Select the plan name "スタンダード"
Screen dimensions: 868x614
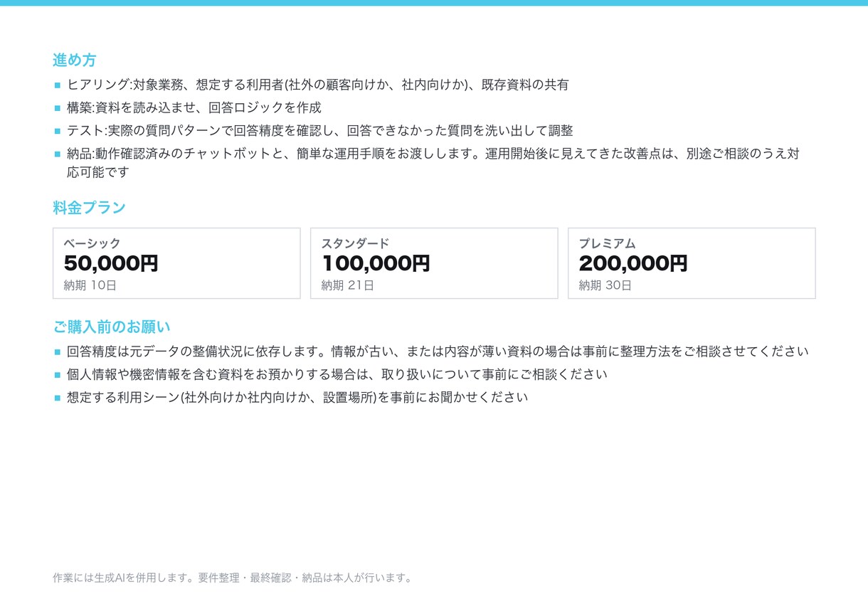pos(356,243)
